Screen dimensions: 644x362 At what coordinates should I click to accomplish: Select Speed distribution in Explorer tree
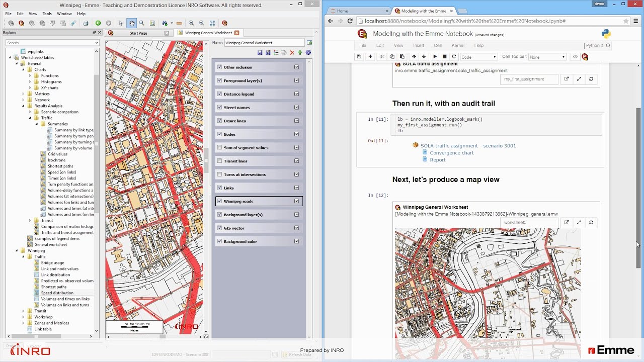[57, 293]
